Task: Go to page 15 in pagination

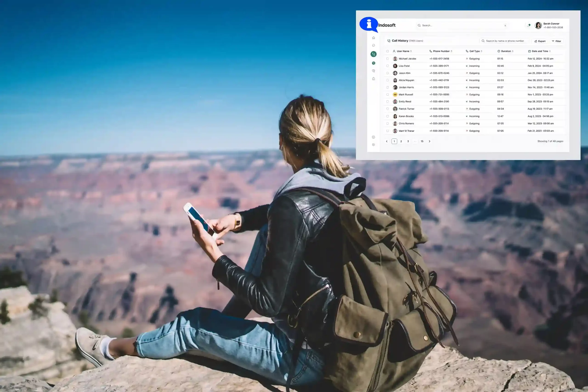Action: [x=422, y=141]
